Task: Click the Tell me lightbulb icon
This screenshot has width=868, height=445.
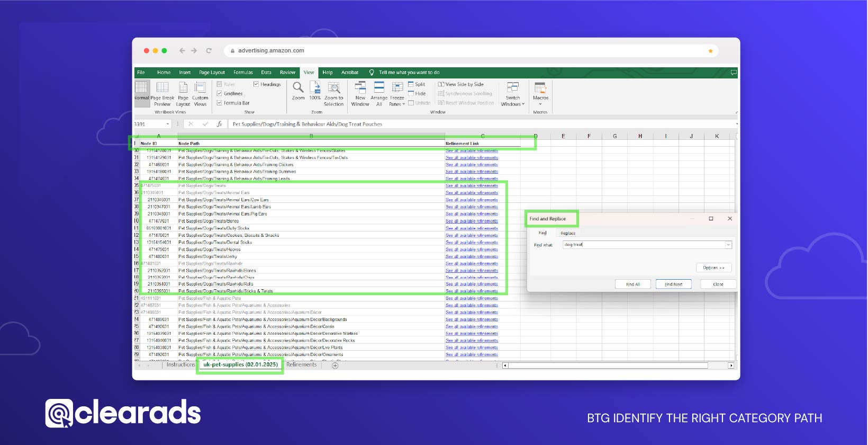Action: [x=372, y=73]
